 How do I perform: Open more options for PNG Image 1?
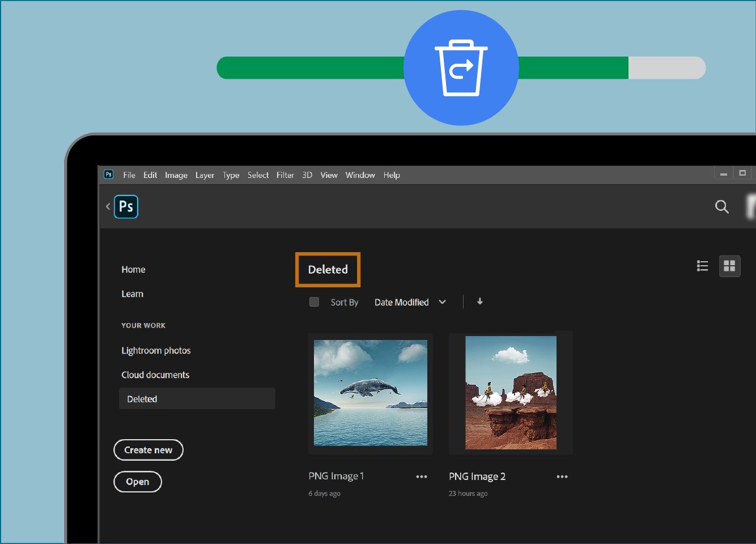pos(422,477)
